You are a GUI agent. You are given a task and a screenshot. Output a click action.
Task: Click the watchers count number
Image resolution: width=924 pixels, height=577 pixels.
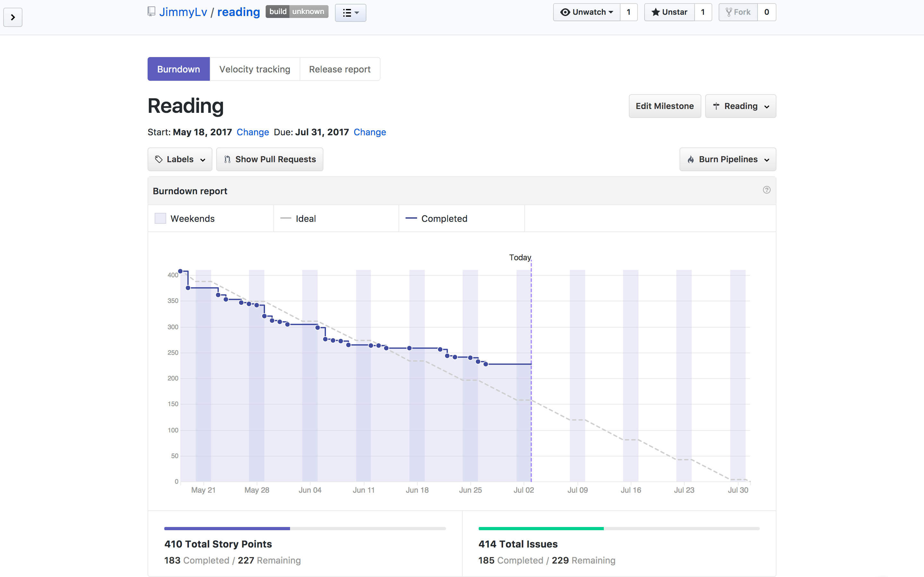(x=629, y=12)
